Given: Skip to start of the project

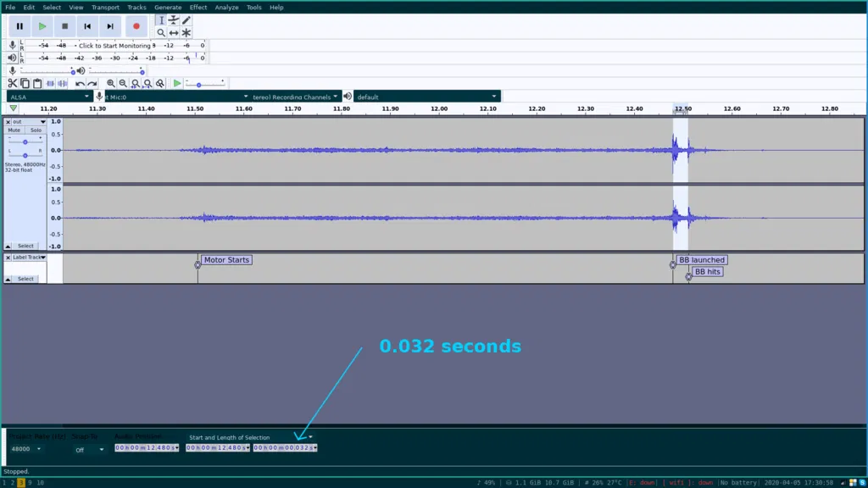Looking at the screenshot, I should (87, 26).
